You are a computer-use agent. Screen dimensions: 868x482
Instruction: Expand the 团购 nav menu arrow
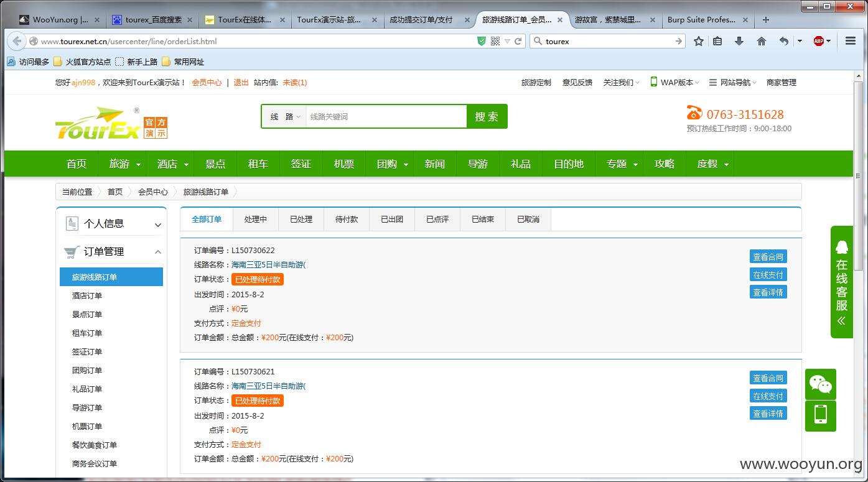coord(406,165)
